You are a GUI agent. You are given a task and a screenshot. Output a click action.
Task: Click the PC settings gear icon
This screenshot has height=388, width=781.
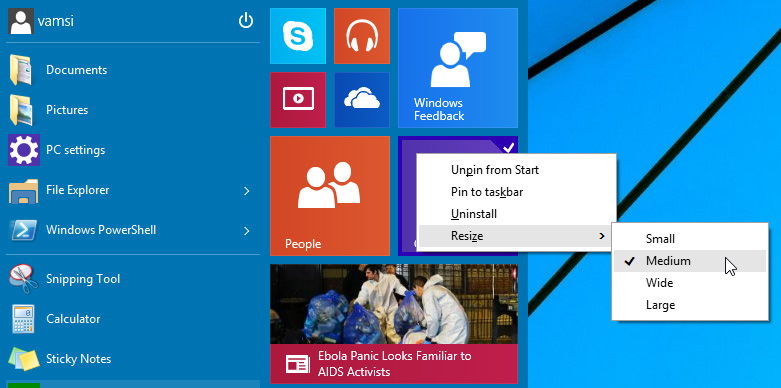click(x=23, y=150)
